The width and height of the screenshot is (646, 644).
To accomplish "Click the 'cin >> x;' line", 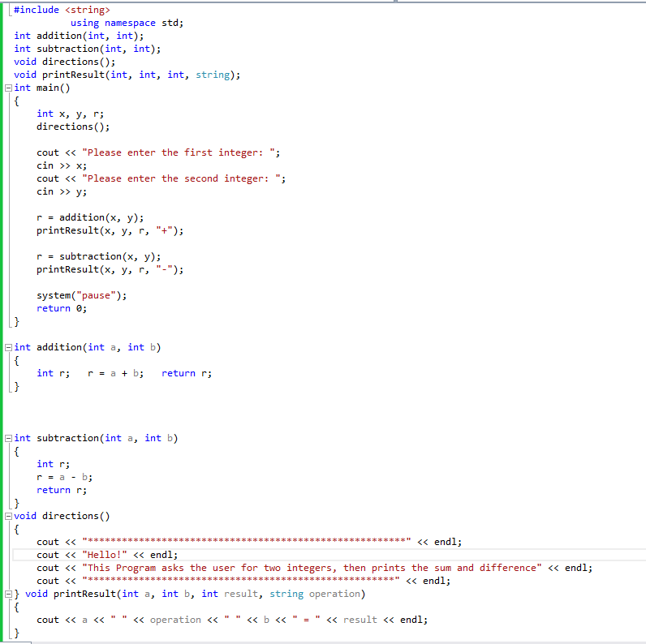I will [62, 165].
